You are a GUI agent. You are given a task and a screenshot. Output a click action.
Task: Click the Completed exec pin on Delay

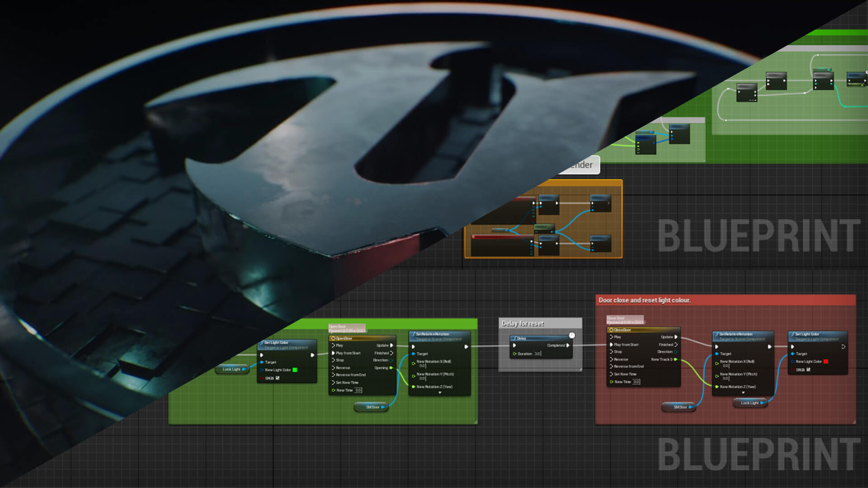click(x=568, y=345)
